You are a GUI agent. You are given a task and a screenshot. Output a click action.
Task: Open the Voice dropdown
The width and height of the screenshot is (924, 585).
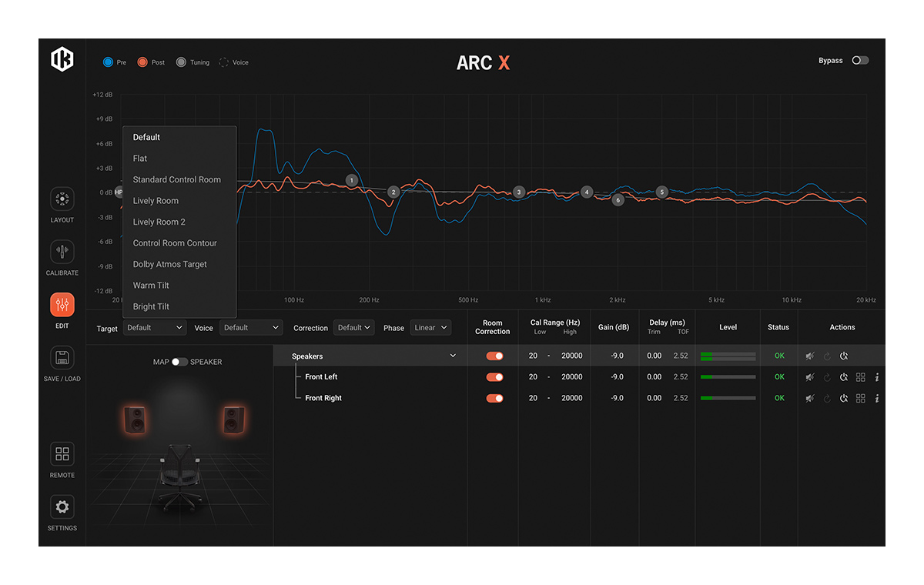pos(251,328)
